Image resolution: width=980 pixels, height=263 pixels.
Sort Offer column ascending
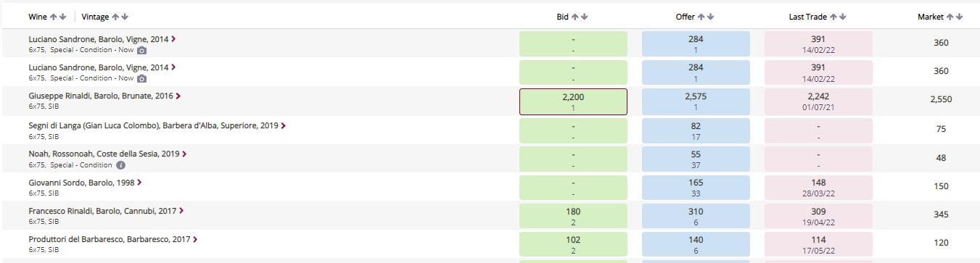[701, 17]
